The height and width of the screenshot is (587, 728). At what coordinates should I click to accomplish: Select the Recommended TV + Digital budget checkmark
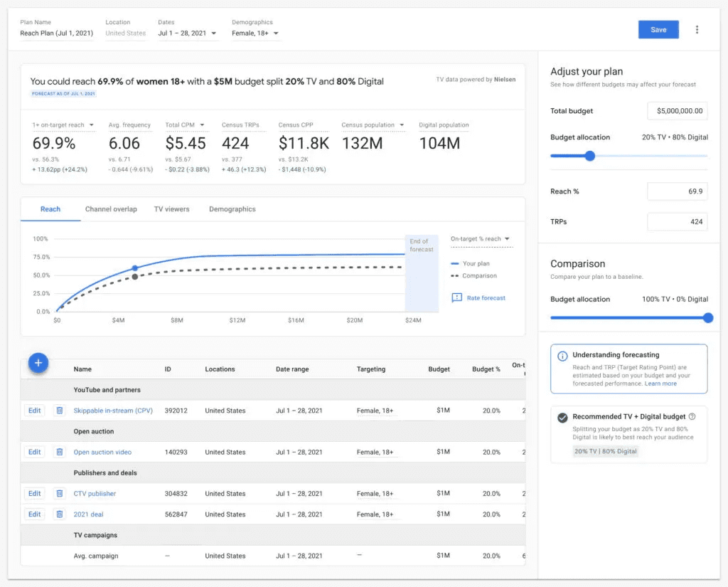tap(562, 418)
